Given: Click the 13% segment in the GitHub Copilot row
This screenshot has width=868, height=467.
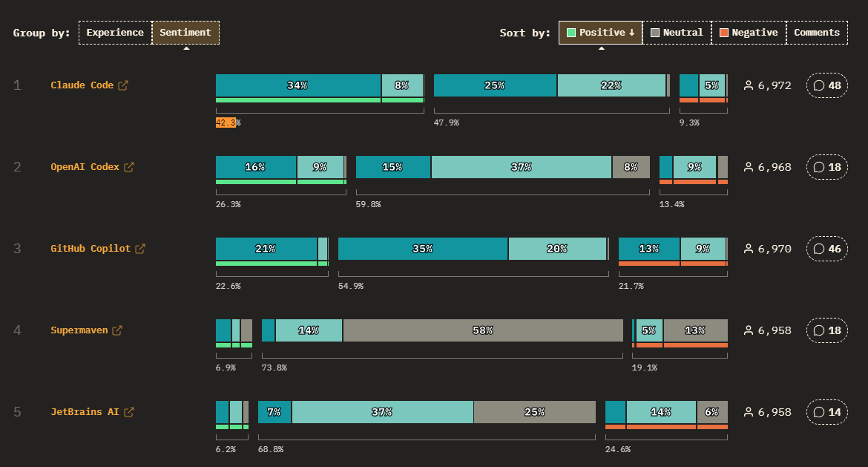Looking at the screenshot, I should tap(649, 249).
